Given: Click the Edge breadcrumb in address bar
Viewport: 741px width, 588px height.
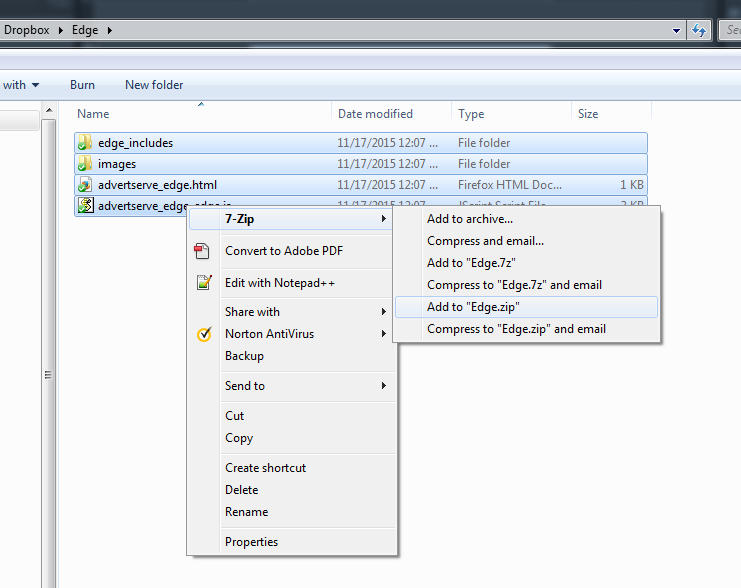Looking at the screenshot, I should (x=85, y=30).
